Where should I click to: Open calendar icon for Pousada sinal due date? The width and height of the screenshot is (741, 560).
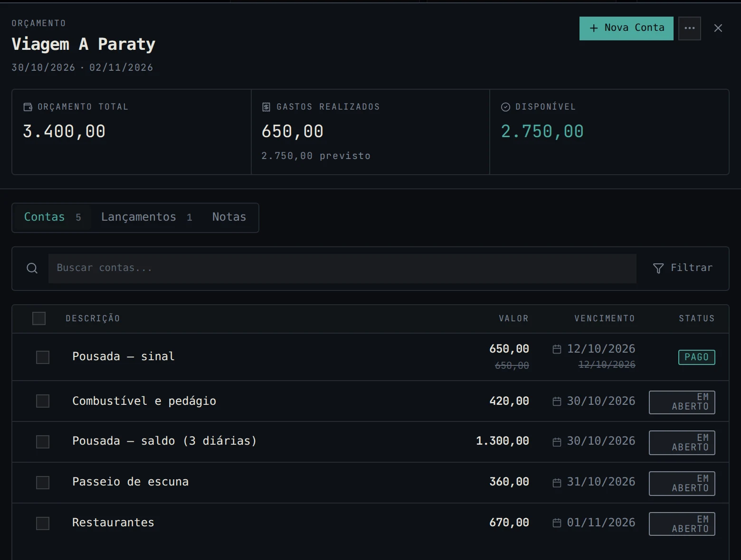(x=557, y=349)
